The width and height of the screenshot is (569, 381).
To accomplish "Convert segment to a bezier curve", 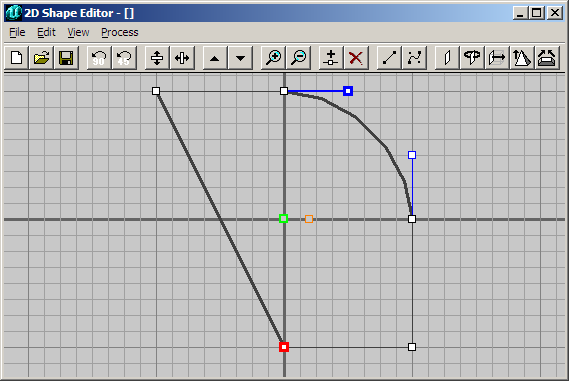I will [x=414, y=58].
